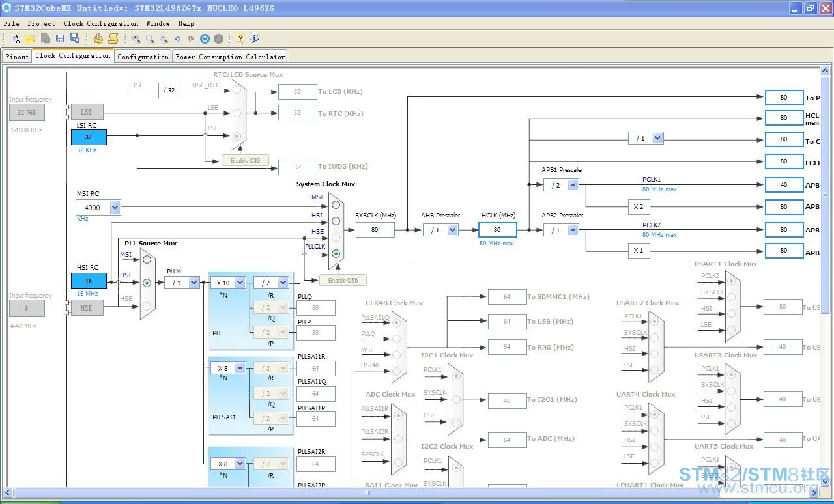This screenshot has height=504, width=834.
Task: Select HSE in System Clock Mux
Action: [336, 237]
